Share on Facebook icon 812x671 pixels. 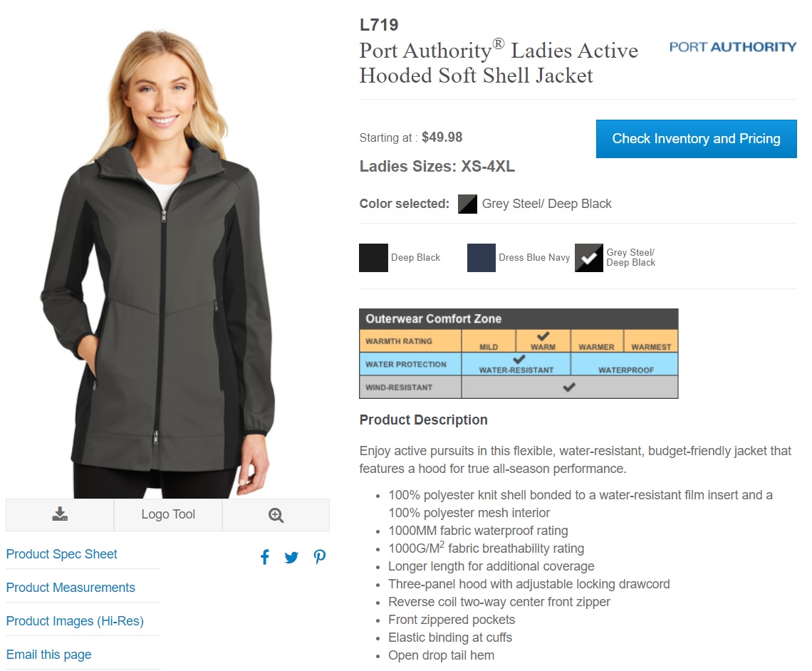coord(265,557)
